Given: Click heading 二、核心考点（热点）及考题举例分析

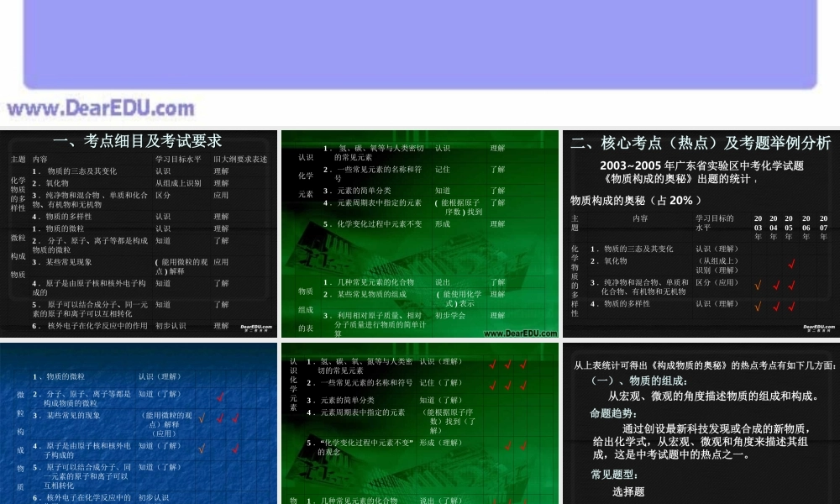Looking at the screenshot, I should coord(701,143).
